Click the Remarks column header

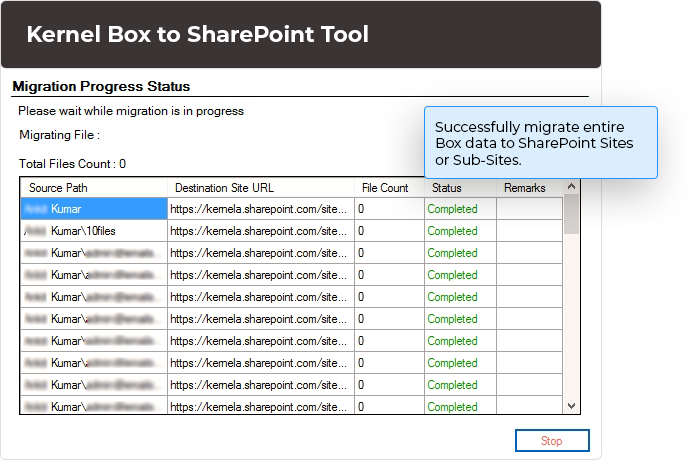(529, 188)
